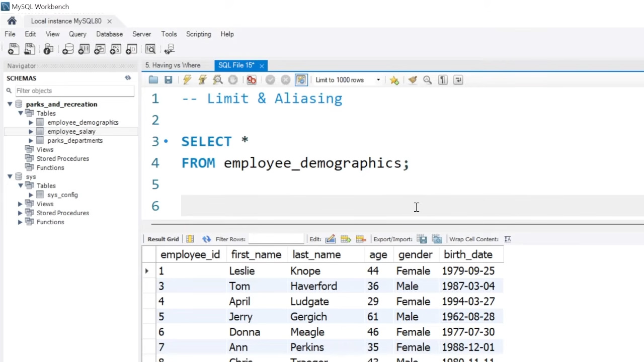Search table data tool
644x362 pixels.
tap(150, 49)
